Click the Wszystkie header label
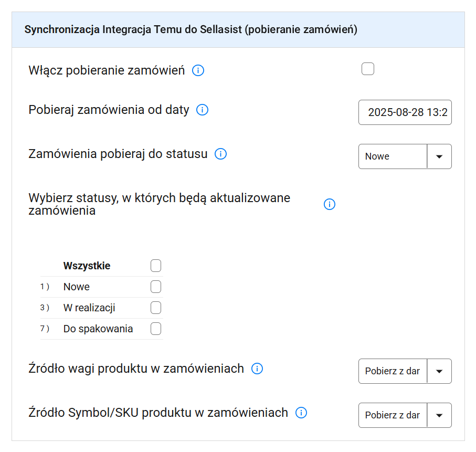 click(87, 266)
